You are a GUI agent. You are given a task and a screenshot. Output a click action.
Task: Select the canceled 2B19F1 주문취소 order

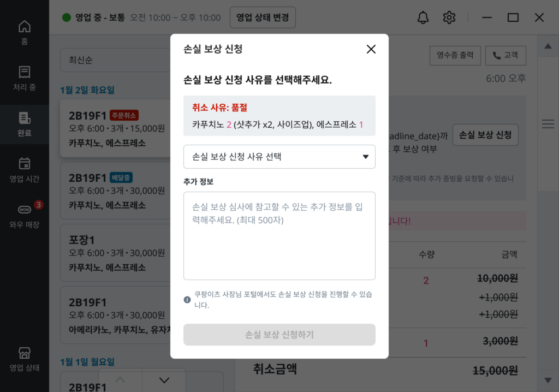(115, 129)
